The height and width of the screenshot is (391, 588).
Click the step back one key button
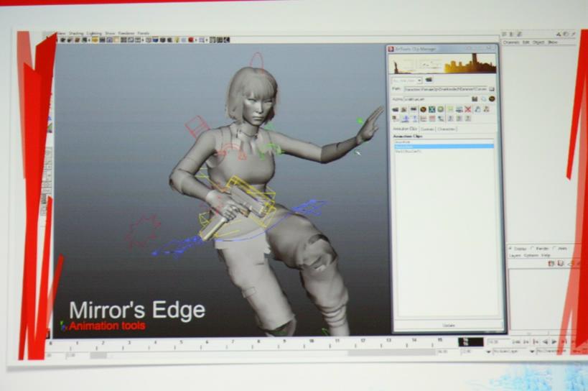pyautogui.click(x=526, y=342)
